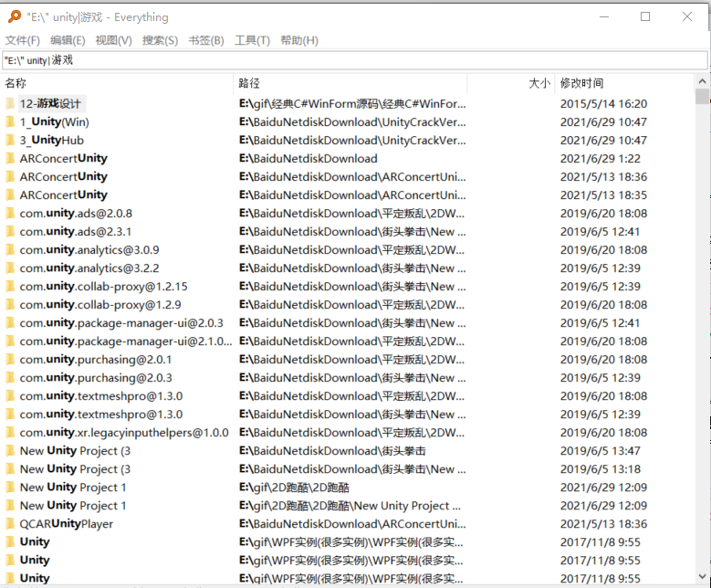711x588 pixels.
Task: Select com.unity.collab-proxy@1.2.9 entry
Action: (100, 305)
